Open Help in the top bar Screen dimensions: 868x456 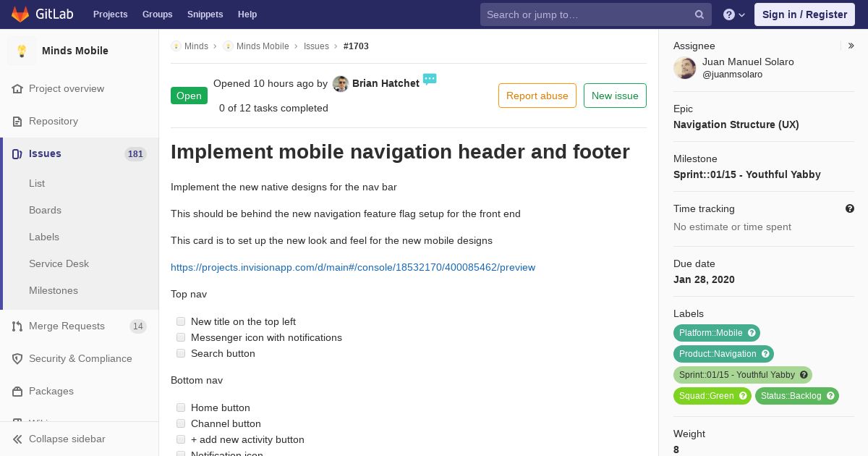pos(247,14)
